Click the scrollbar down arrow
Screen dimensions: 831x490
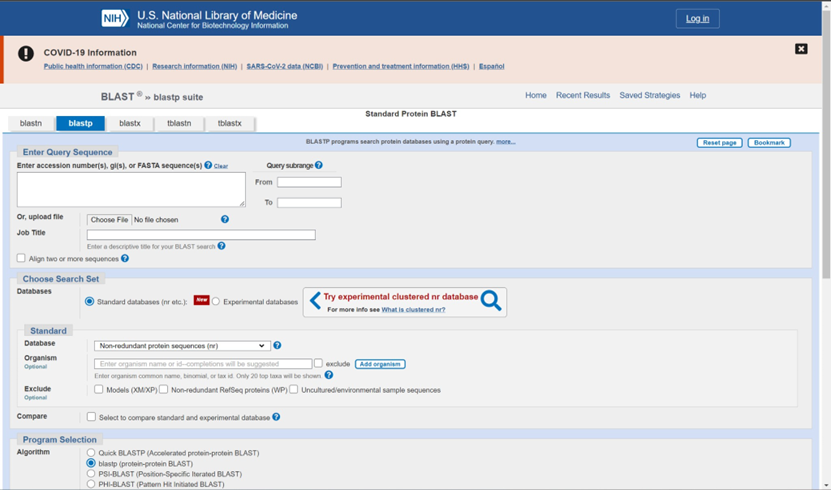click(x=826, y=485)
